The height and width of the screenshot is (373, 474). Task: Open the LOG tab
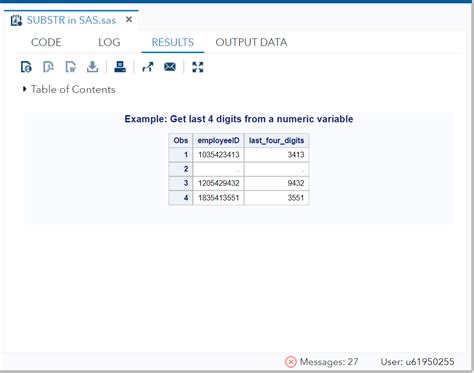(x=109, y=42)
